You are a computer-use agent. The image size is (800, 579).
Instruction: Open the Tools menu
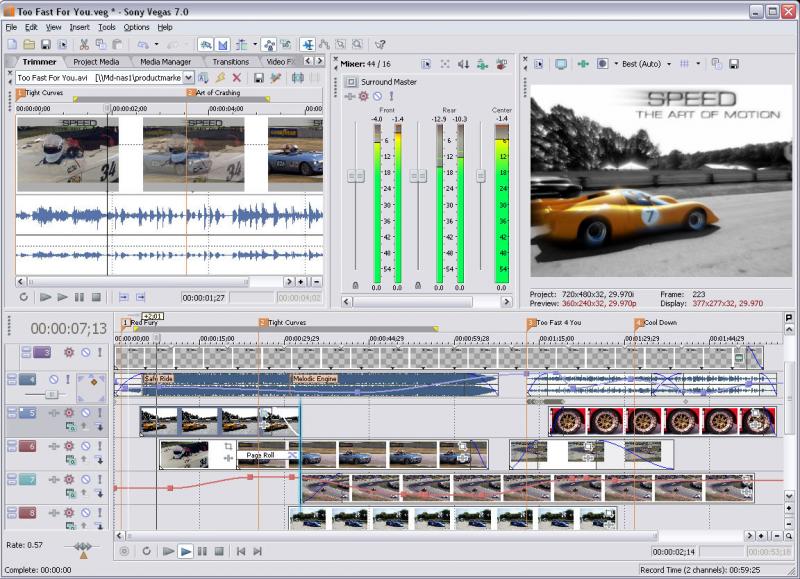click(107, 27)
